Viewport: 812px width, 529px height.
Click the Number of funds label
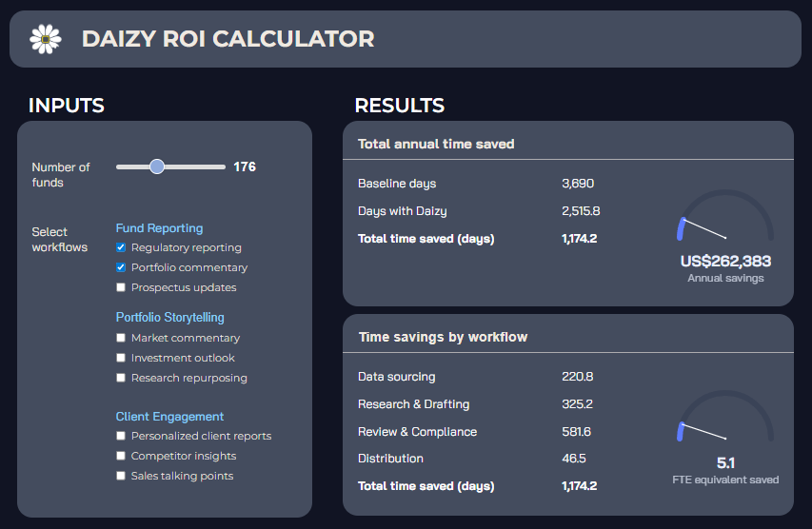(61, 175)
